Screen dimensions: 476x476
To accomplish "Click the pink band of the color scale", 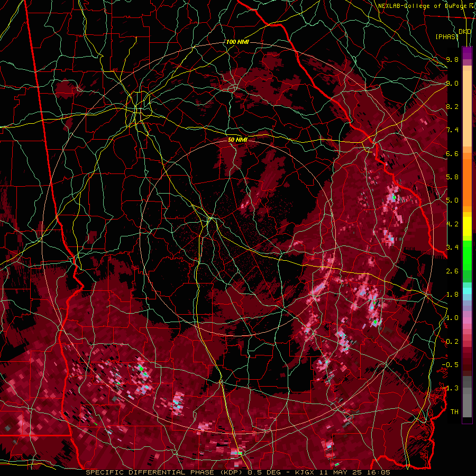I will tap(467, 321).
